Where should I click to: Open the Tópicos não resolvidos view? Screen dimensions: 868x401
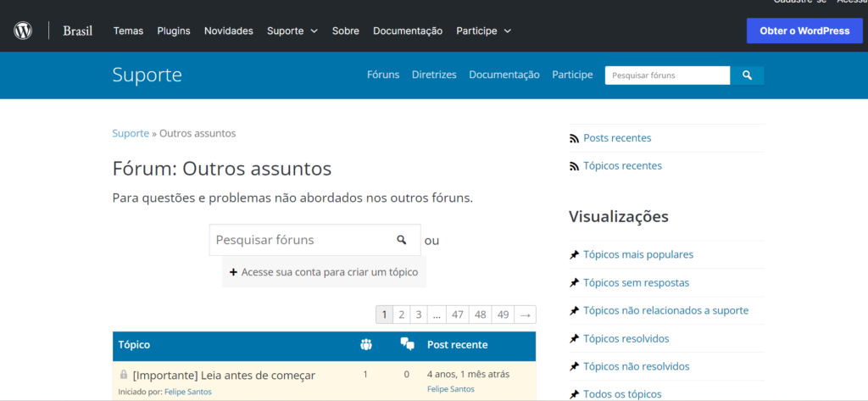[637, 366]
